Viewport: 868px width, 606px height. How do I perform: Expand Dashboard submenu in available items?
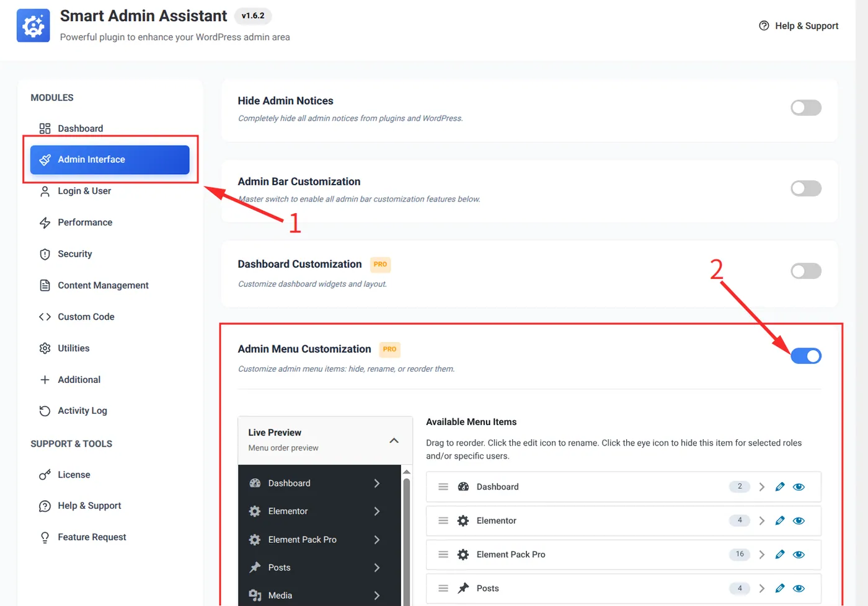coord(761,487)
